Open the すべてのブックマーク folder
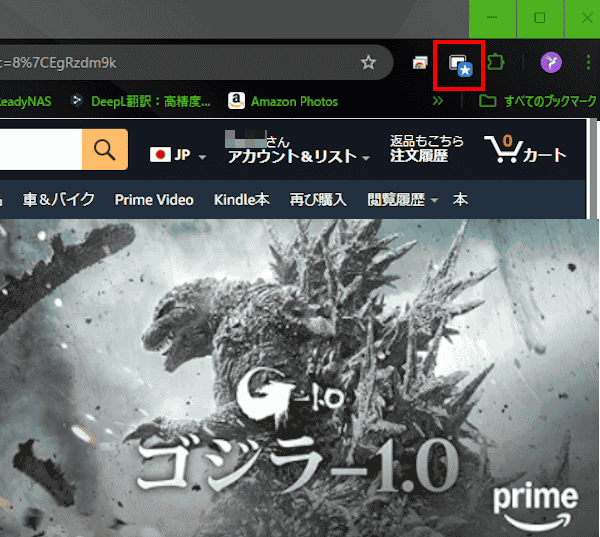 coord(538,101)
